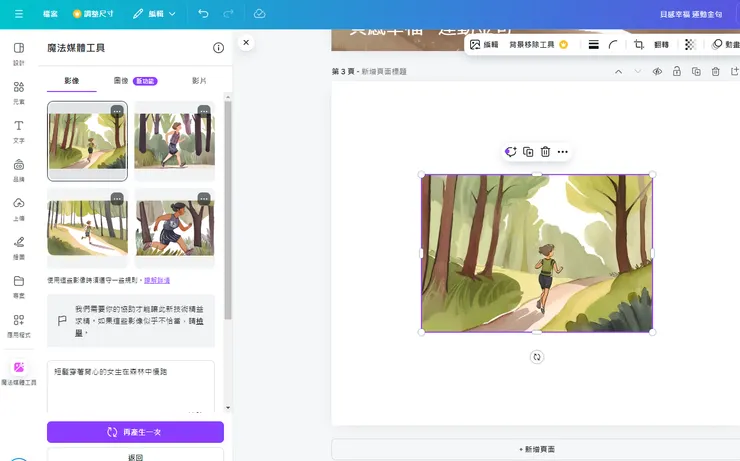Switch to the 影像 tab
The image size is (740, 461).
pos(72,81)
